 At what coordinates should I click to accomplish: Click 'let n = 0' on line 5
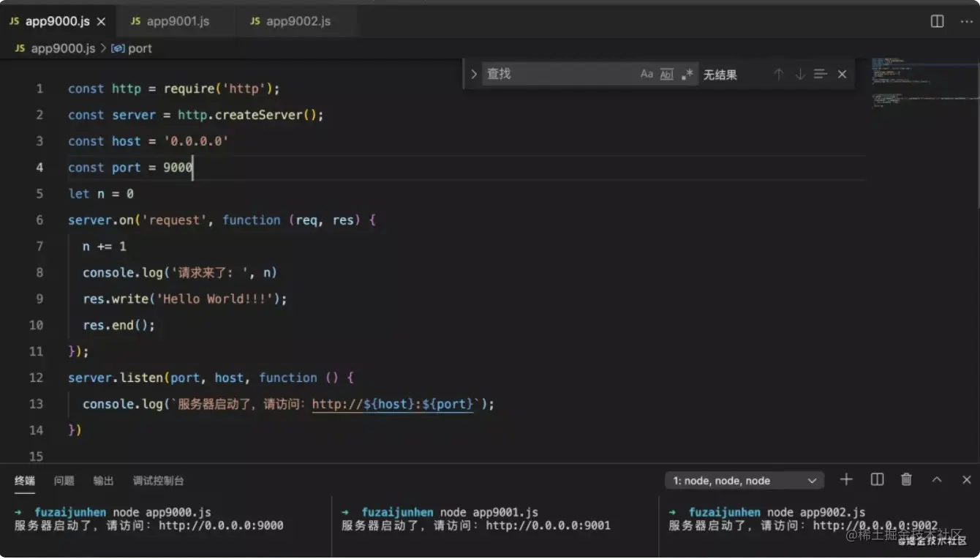(101, 194)
